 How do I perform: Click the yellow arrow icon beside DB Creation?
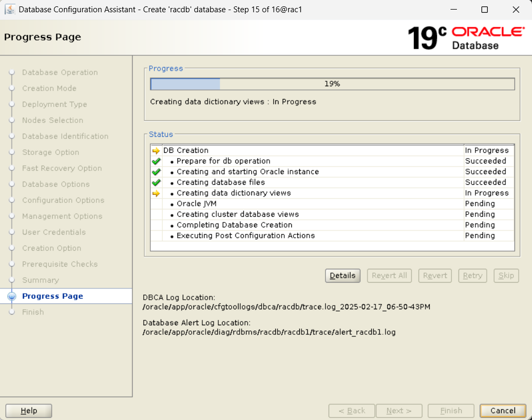[156, 151]
